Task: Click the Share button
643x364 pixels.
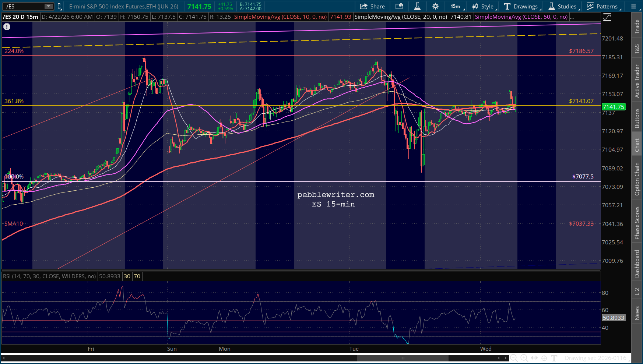Action: [x=372, y=6]
